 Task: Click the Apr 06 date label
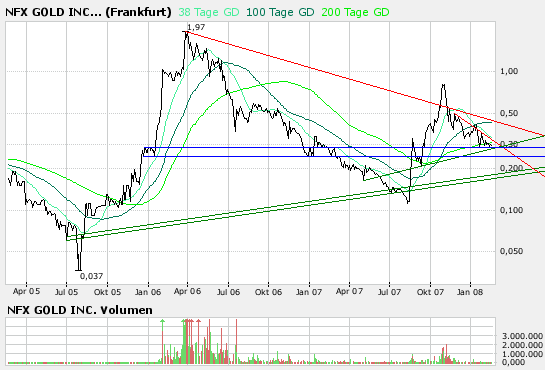point(187,291)
